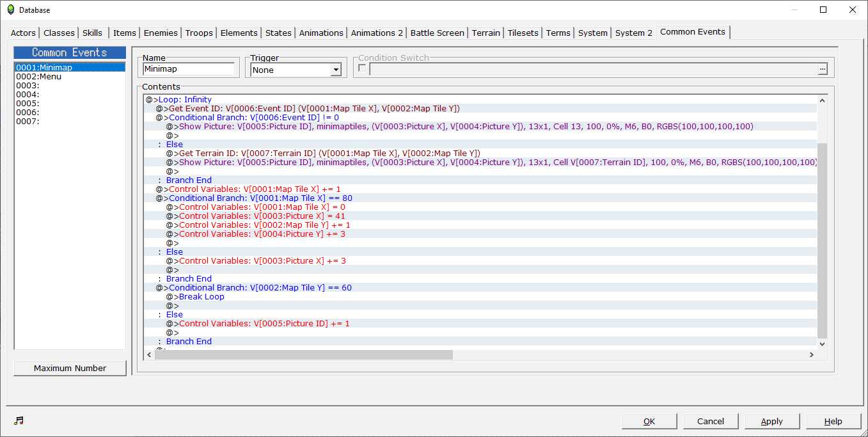Viewport: 868px width, 437px height.
Task: Select the Picture ID += 1 line
Action: click(480, 323)
